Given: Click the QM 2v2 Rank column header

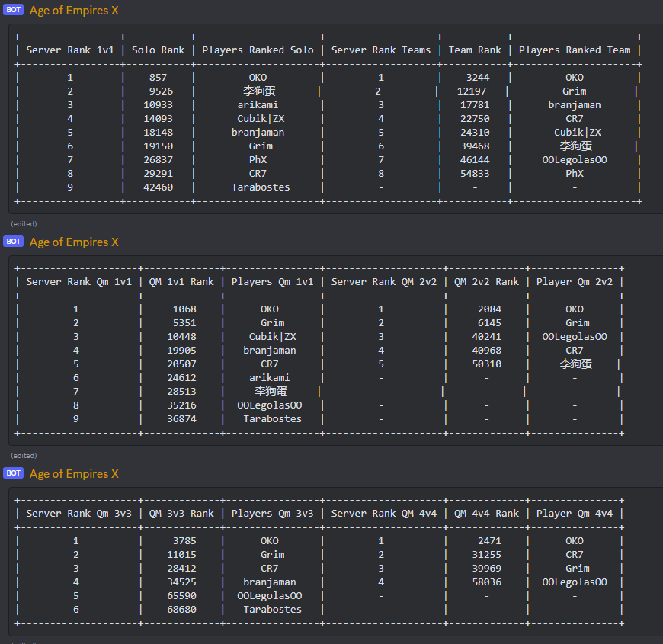Looking at the screenshot, I should (x=486, y=282).
